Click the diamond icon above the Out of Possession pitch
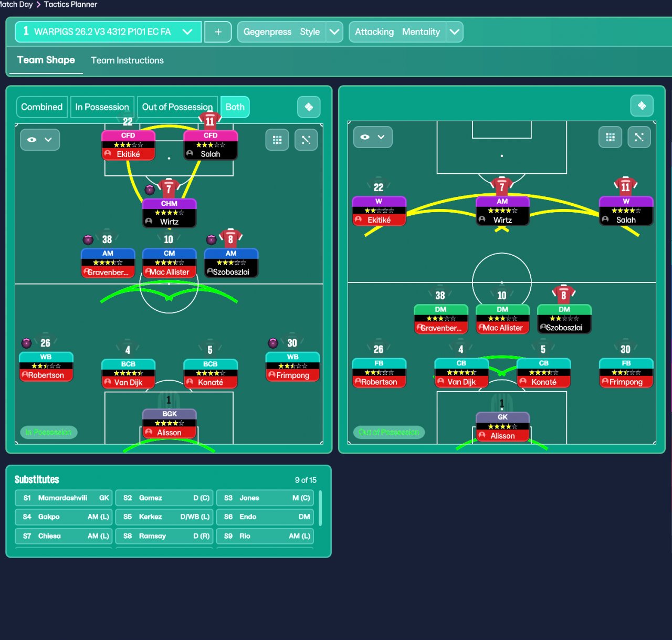 (642, 106)
